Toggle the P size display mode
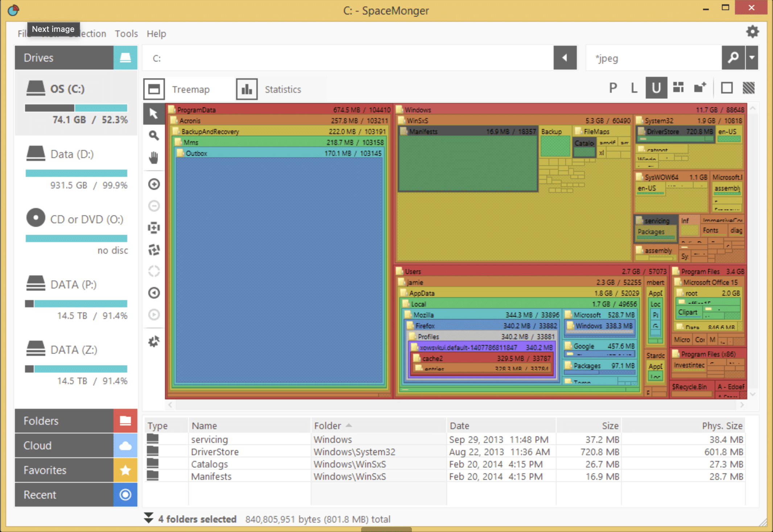This screenshot has width=773, height=532. [612, 87]
